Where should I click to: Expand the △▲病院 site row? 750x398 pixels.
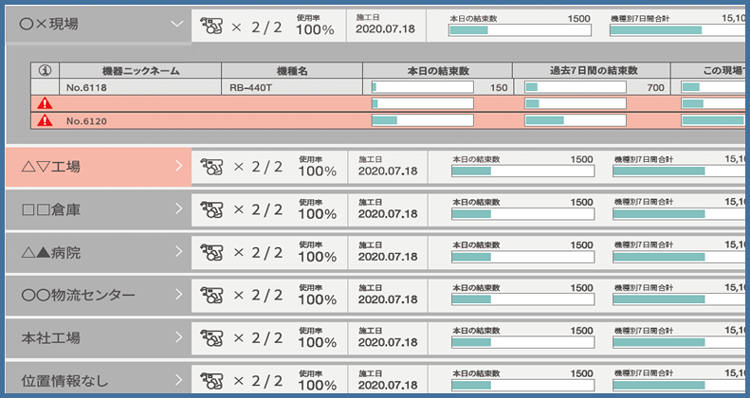179,252
